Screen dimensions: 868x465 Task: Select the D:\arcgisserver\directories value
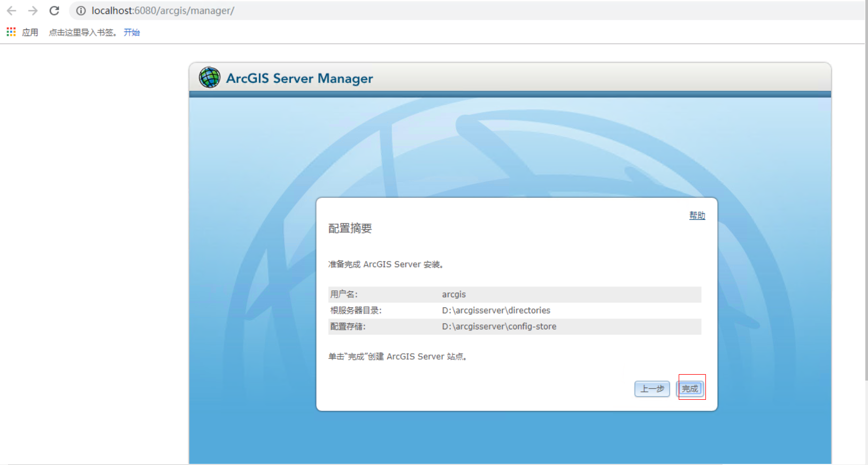pyautogui.click(x=496, y=311)
